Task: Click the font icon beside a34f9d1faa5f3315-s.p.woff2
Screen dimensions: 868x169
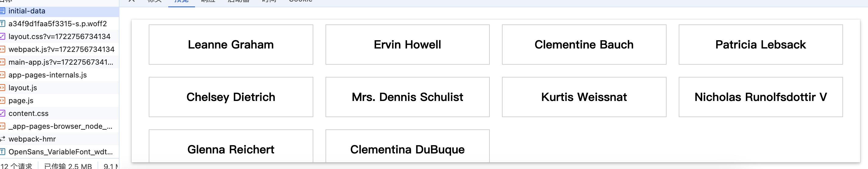Action: (x=2, y=23)
